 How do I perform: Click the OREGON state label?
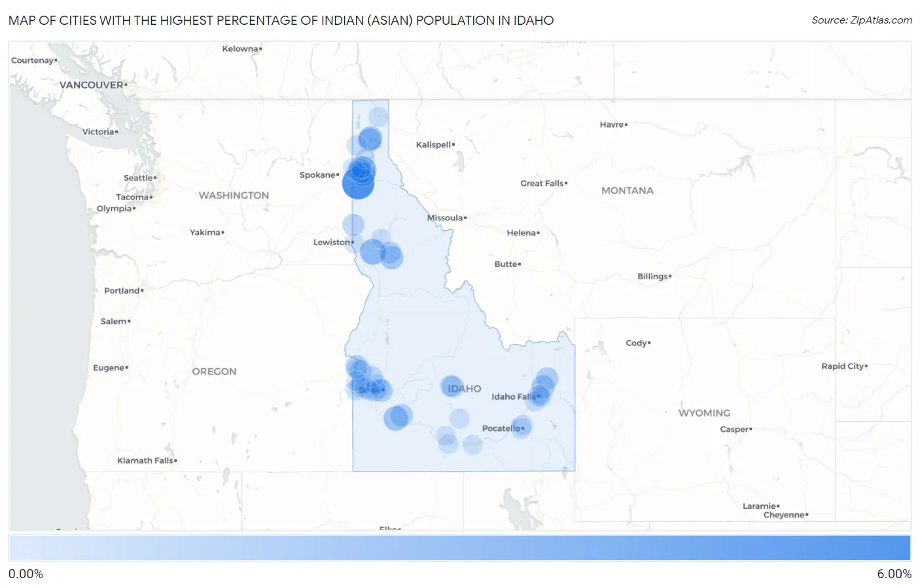click(214, 371)
